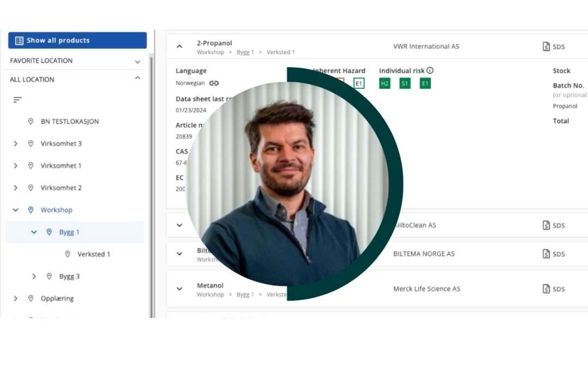Open the SDS document for 2-Propanol

click(553, 46)
